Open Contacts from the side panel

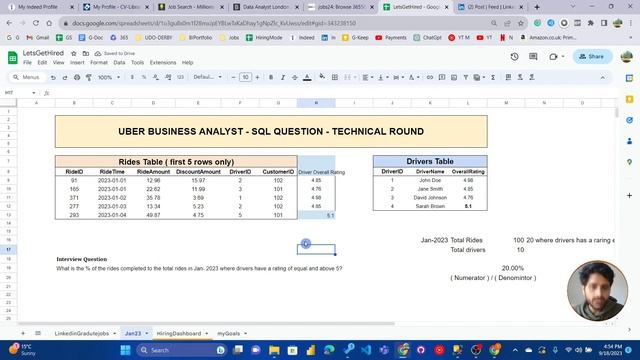629,141
